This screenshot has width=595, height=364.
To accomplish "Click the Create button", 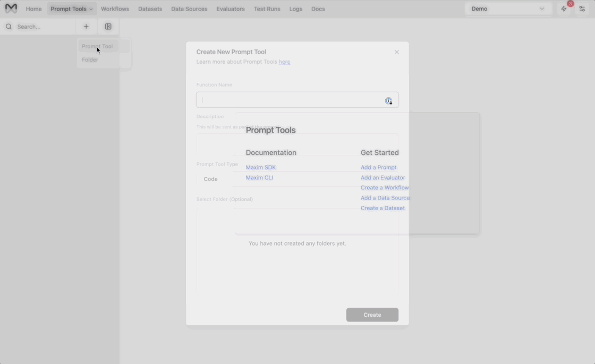I will pos(372,315).
